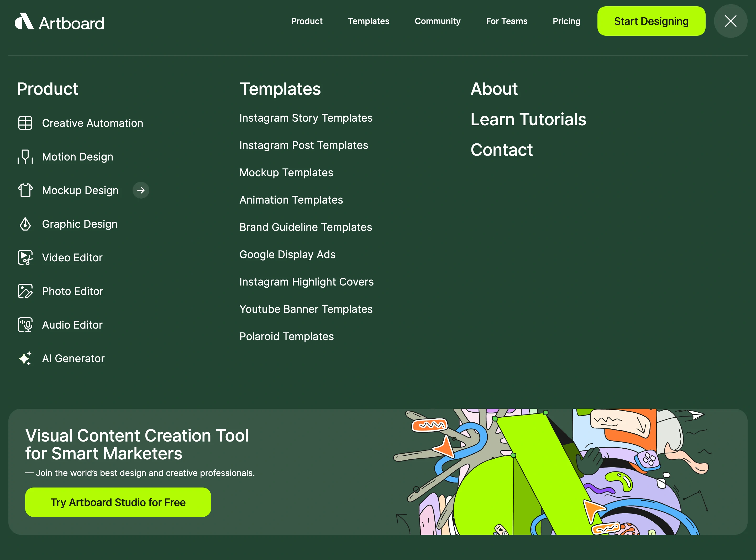Go to Pricing in top navigation
The height and width of the screenshot is (560, 756).
point(566,21)
